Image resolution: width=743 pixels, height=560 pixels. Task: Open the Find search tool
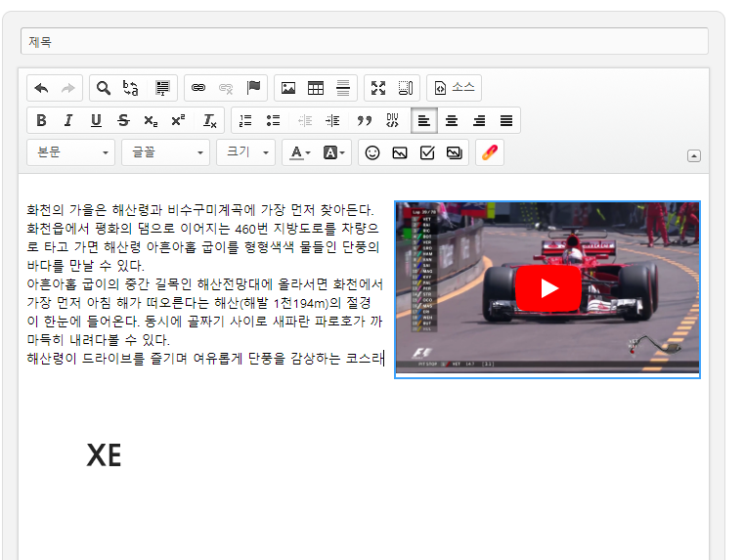tap(104, 88)
